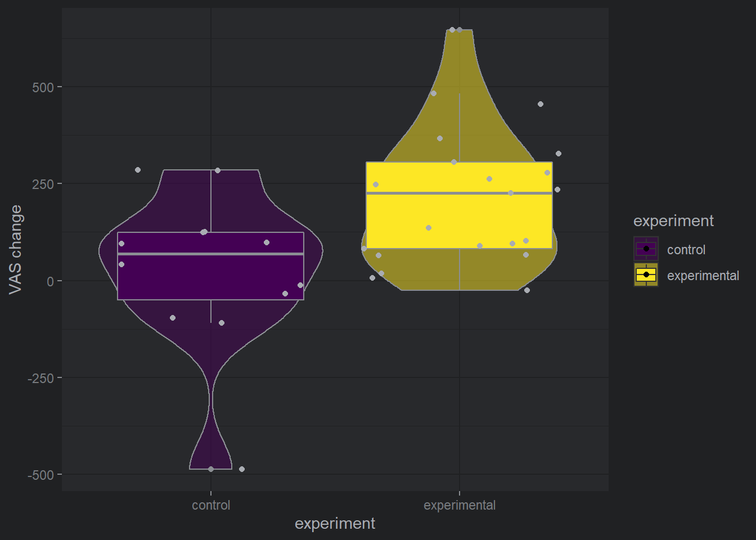Image resolution: width=756 pixels, height=540 pixels.
Task: Click the 'control' legend label
Action: click(x=686, y=250)
